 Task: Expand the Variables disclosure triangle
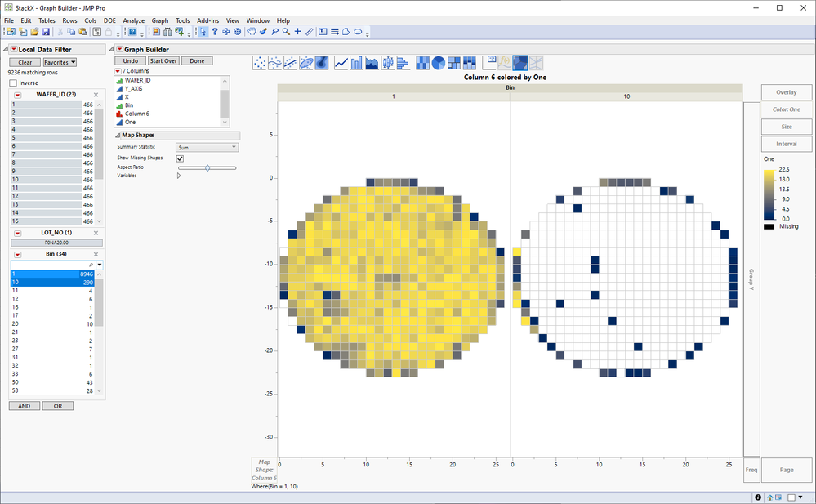coord(179,176)
